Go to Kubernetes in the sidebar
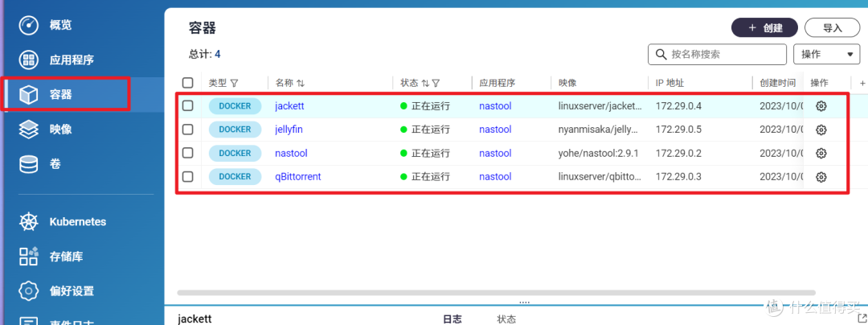The height and width of the screenshot is (325, 868). (x=77, y=222)
